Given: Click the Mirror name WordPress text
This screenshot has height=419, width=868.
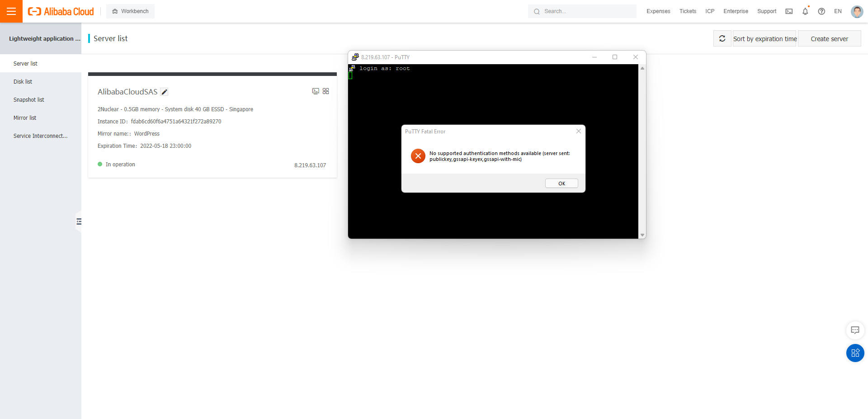Looking at the screenshot, I should (128, 134).
